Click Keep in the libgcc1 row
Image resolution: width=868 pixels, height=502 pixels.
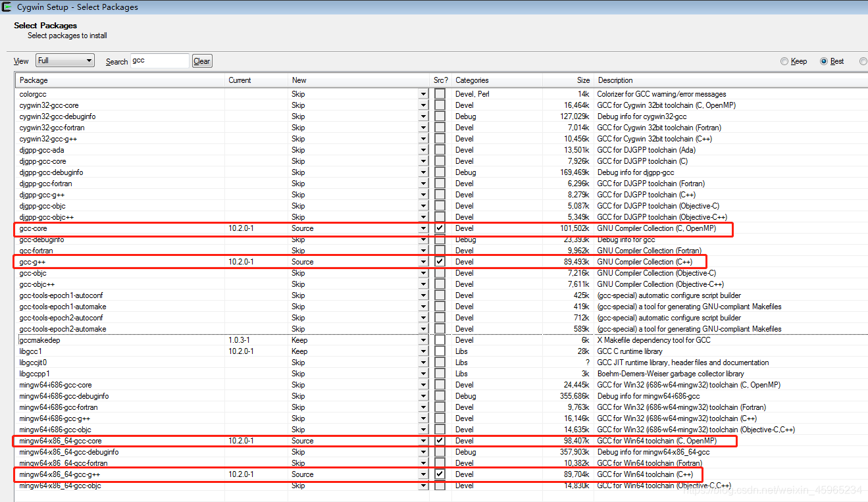point(299,351)
